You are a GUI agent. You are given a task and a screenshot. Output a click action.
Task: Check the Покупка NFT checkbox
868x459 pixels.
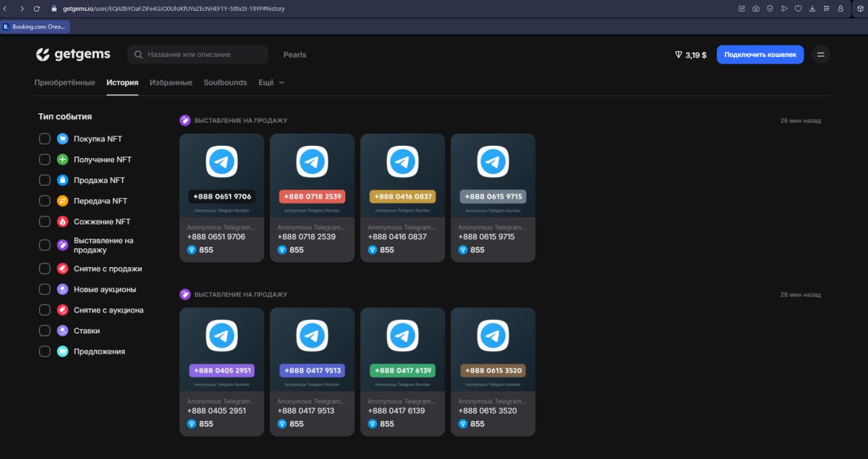coord(45,139)
